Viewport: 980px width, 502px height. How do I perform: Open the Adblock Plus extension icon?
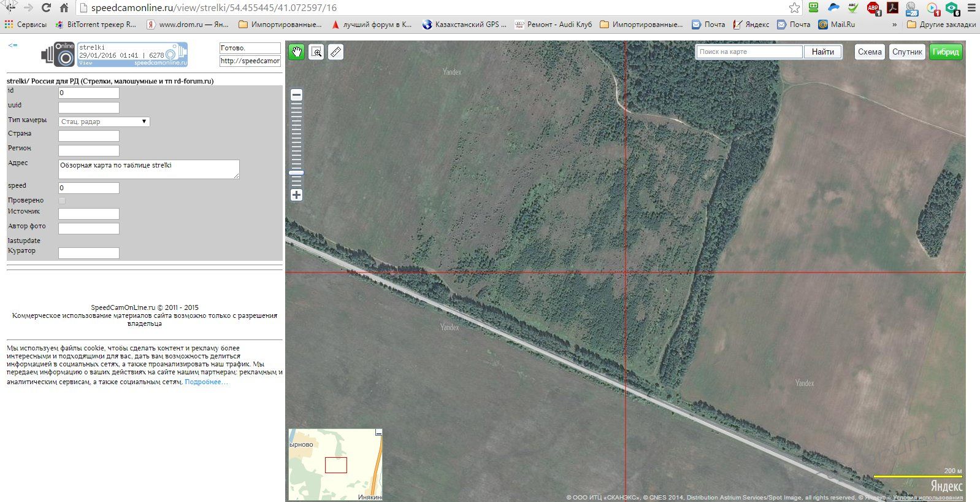[873, 8]
